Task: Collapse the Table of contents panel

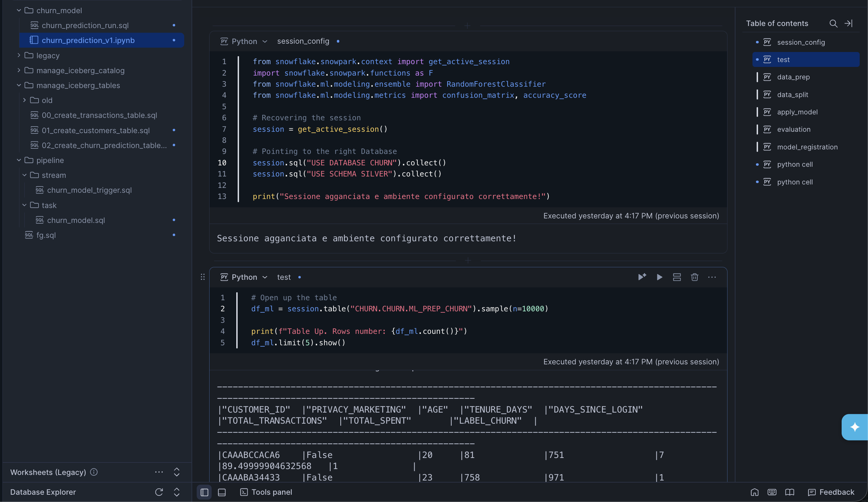Action: (x=849, y=23)
